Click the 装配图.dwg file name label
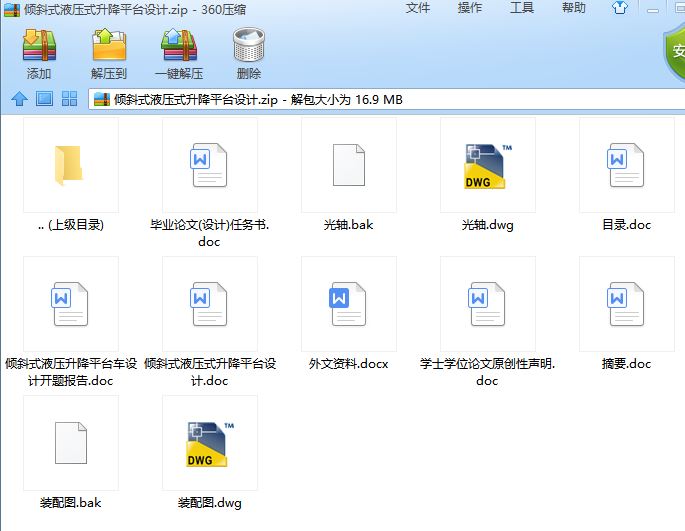The image size is (685, 531). (210, 503)
